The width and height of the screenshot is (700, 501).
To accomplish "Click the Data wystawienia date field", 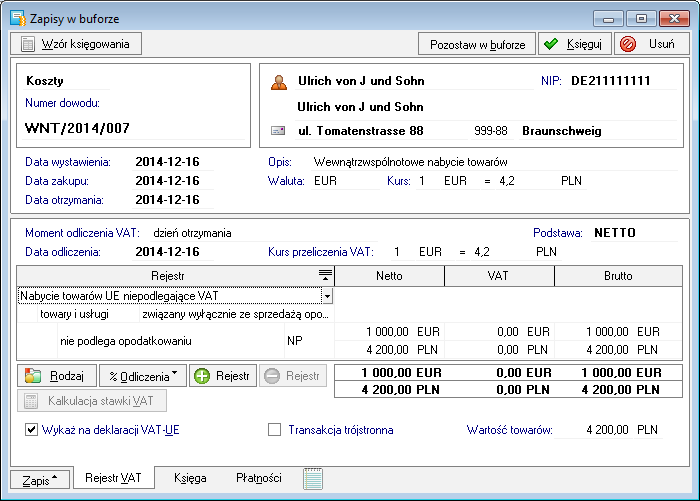I will (173, 162).
